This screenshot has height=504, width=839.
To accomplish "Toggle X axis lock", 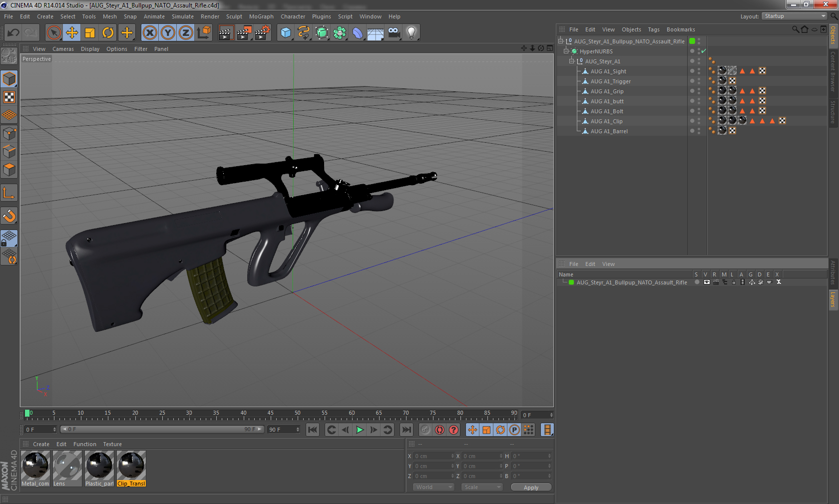I will point(149,33).
